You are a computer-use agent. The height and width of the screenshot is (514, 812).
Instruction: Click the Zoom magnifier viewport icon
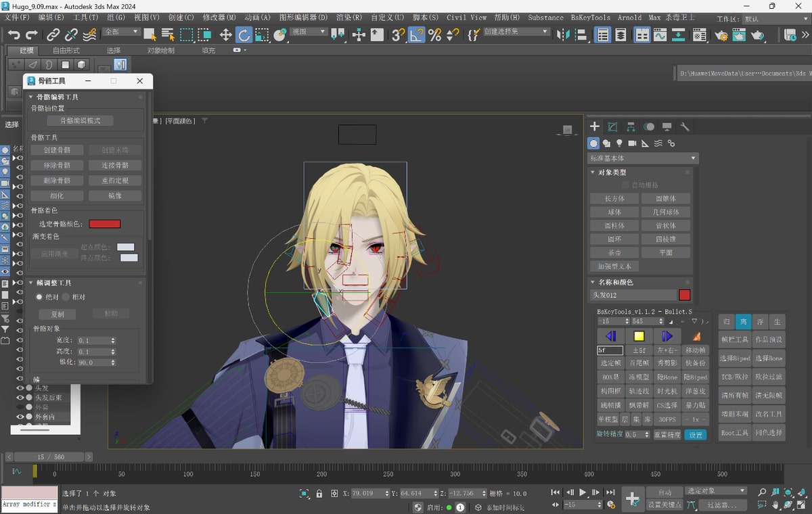762,492
